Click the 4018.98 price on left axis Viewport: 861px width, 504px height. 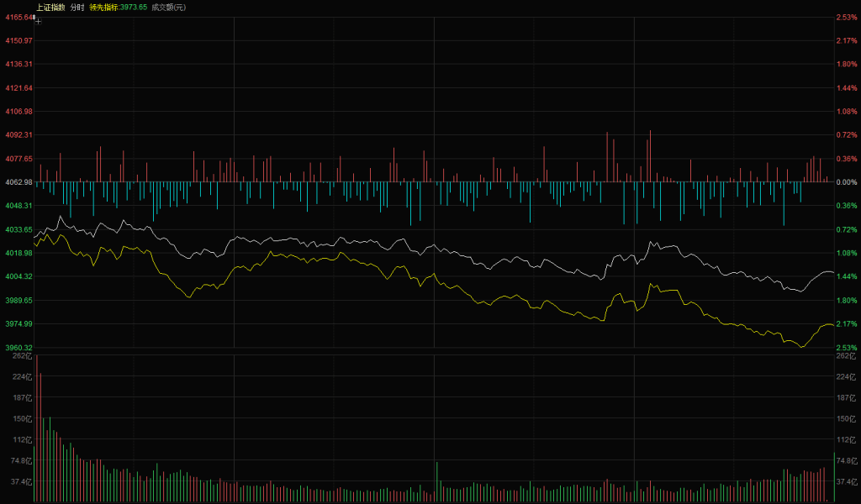(18, 252)
